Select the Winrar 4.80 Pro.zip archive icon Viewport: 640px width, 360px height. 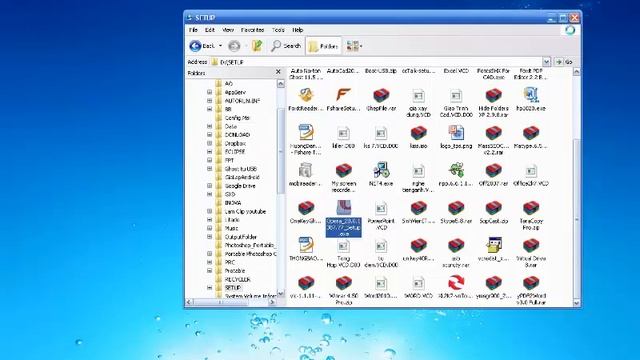343,283
